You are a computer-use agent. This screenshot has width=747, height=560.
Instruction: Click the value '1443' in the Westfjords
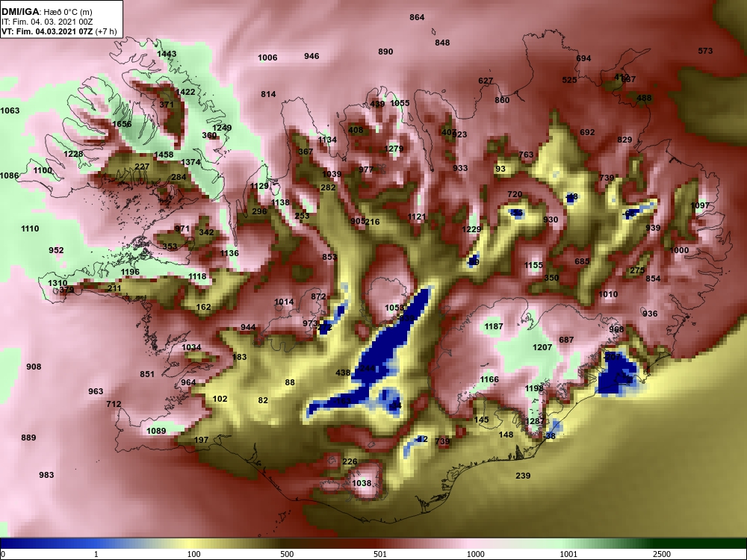click(x=167, y=54)
